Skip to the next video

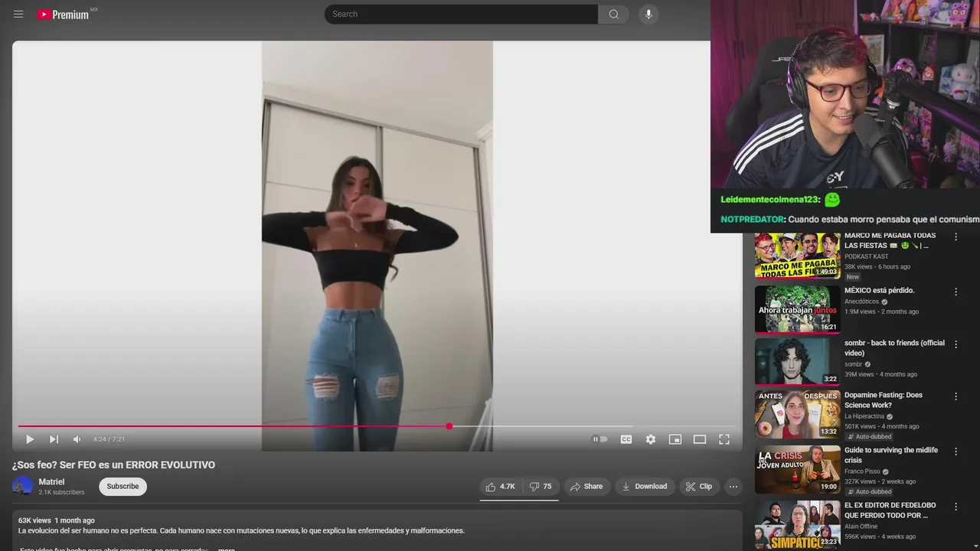[x=54, y=439]
